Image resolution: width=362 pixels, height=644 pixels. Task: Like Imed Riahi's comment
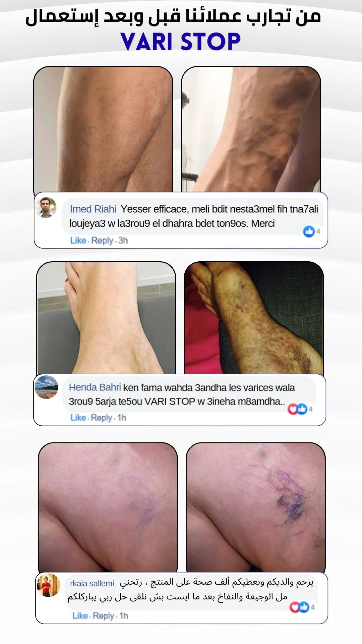pos(78,240)
